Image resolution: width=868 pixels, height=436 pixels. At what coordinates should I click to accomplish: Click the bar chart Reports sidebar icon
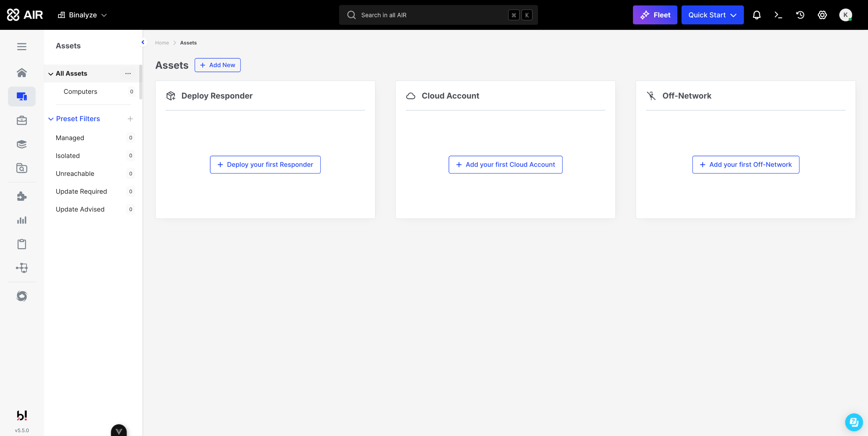point(22,220)
